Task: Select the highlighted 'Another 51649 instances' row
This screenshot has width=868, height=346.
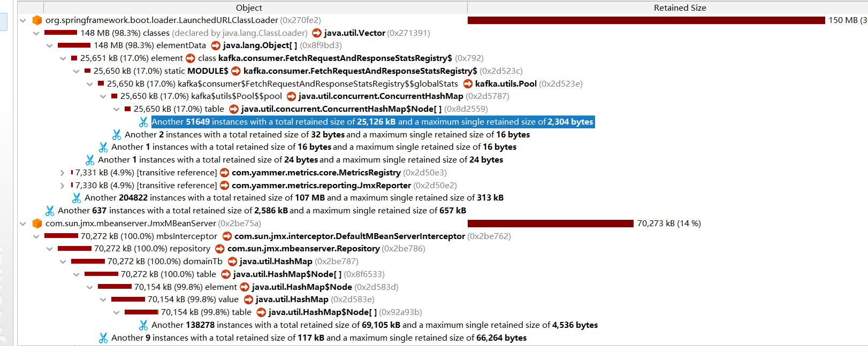Action: (372, 122)
